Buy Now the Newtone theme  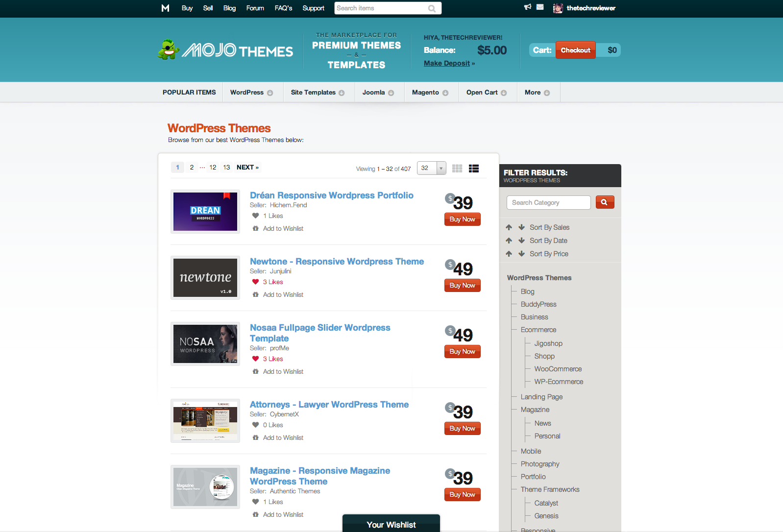point(462,285)
